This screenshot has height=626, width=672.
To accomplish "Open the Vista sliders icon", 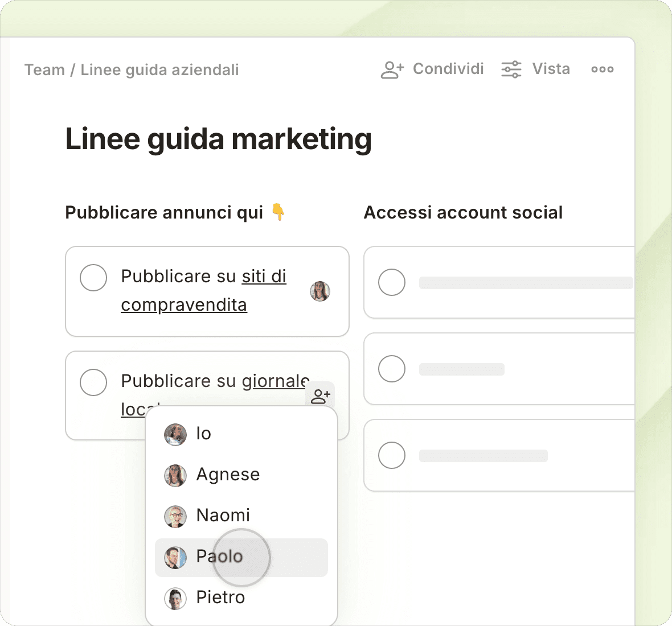I will (511, 69).
